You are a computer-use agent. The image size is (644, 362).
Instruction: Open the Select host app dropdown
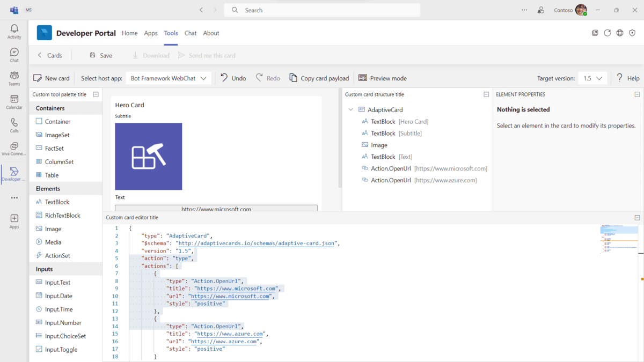coord(168,78)
